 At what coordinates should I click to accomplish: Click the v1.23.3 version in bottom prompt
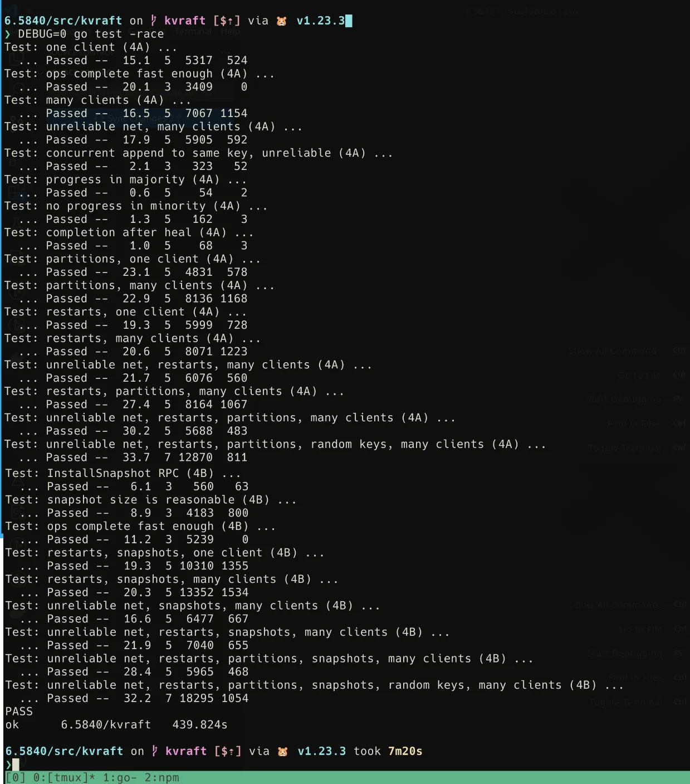[x=322, y=751]
